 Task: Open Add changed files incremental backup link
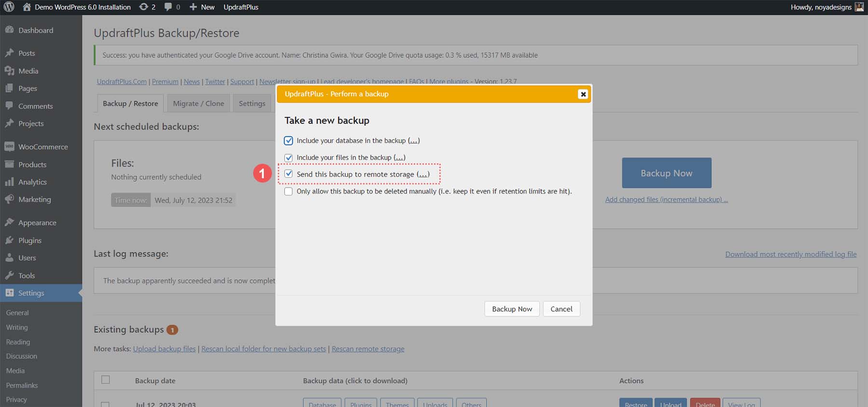pos(666,199)
